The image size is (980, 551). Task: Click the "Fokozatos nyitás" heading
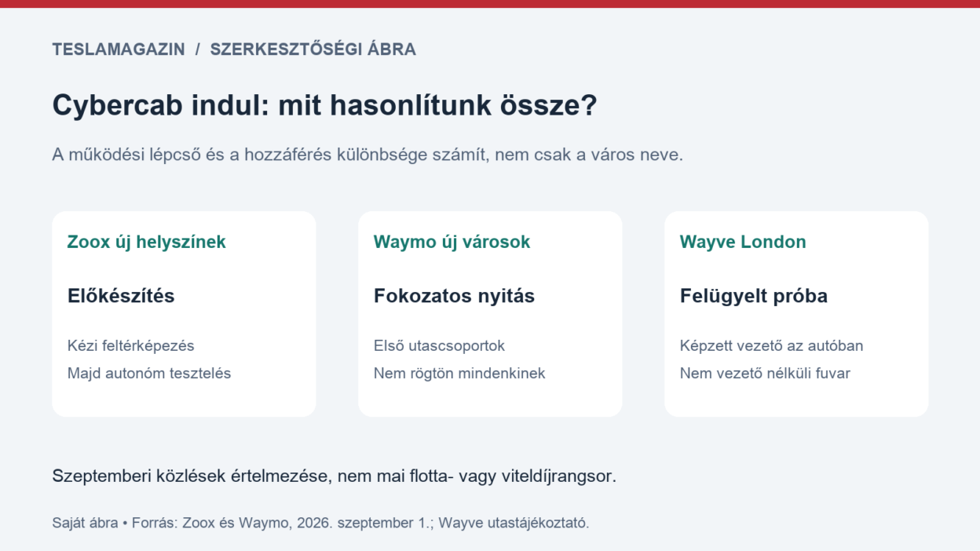[x=454, y=296]
